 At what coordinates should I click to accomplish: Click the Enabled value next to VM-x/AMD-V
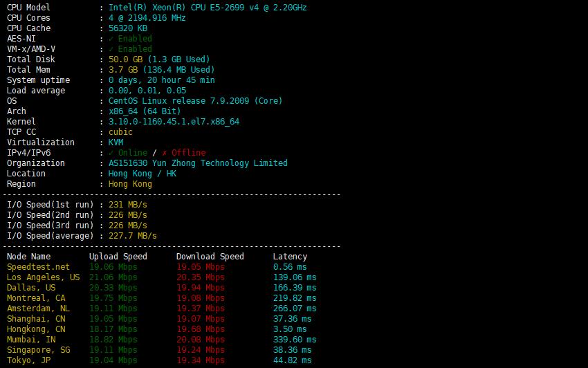point(130,49)
